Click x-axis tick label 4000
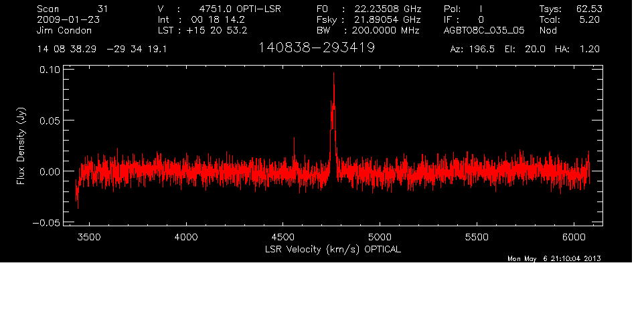 click(186, 237)
